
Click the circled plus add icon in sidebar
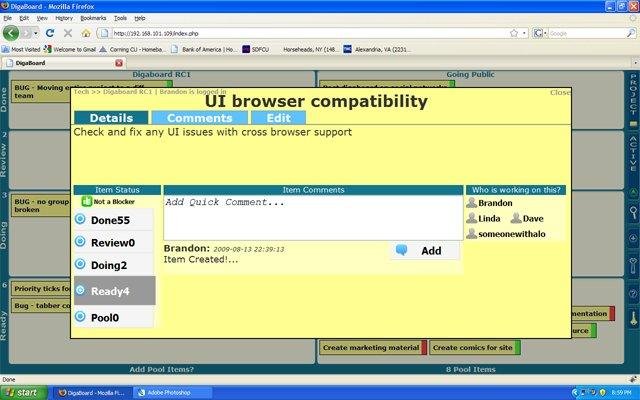(x=633, y=238)
